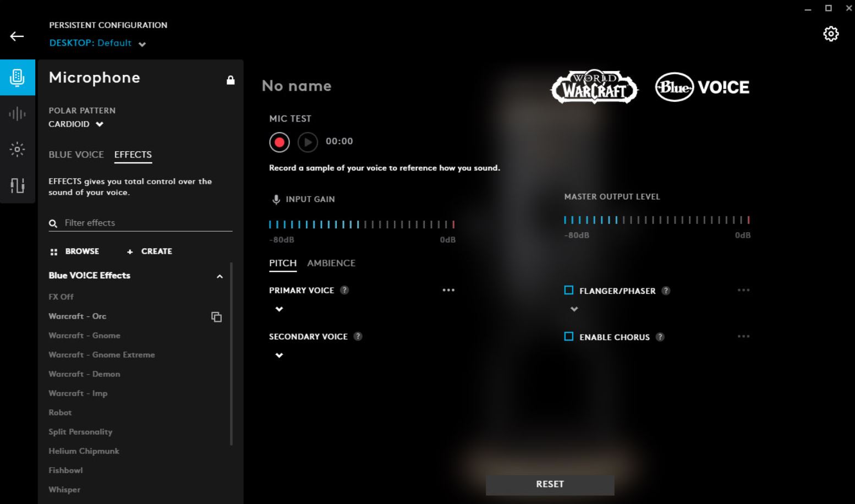This screenshot has height=504, width=855.
Task: Open Enable Chorus help tooltip
Action: pyautogui.click(x=660, y=337)
